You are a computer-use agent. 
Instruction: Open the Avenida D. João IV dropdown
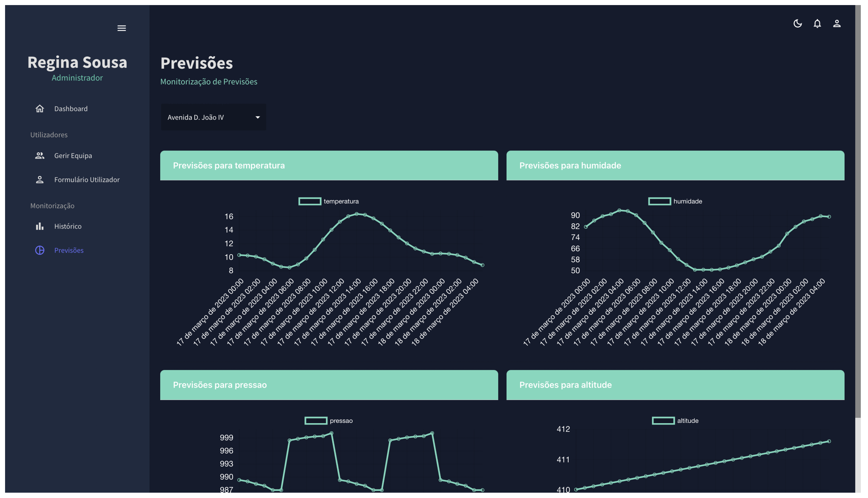coord(209,117)
